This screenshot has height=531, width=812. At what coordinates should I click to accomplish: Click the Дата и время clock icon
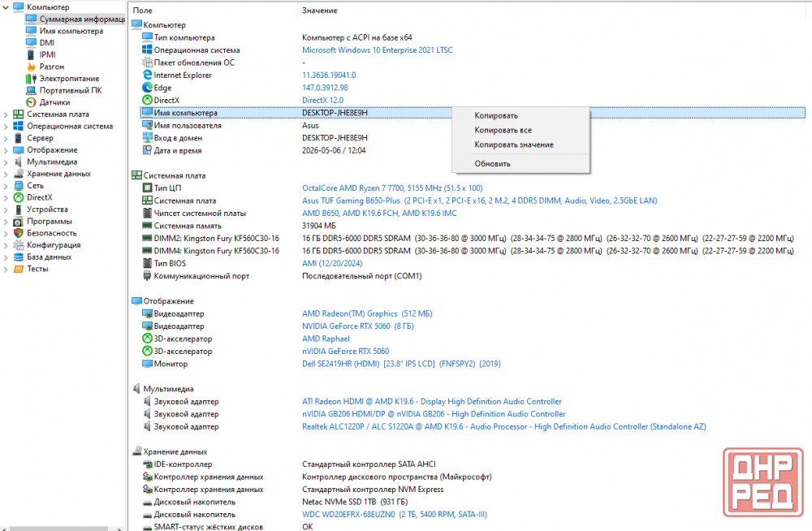click(x=147, y=150)
